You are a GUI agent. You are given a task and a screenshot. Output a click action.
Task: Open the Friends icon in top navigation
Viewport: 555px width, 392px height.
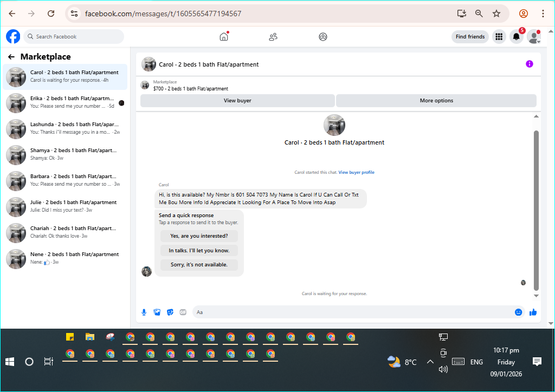[x=273, y=37]
